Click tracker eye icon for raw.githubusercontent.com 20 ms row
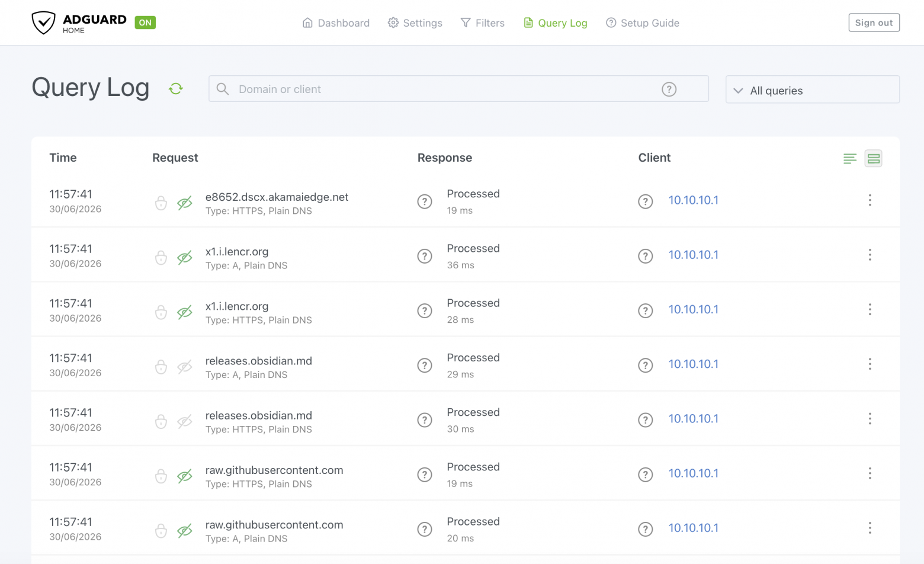 click(185, 531)
